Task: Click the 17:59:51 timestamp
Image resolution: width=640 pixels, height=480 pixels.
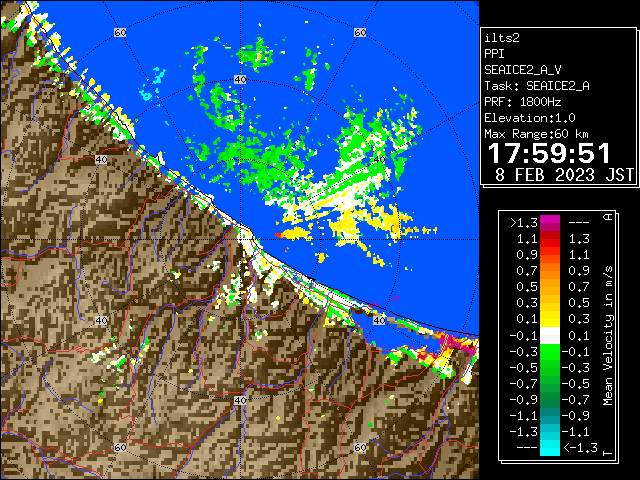Action: point(549,153)
